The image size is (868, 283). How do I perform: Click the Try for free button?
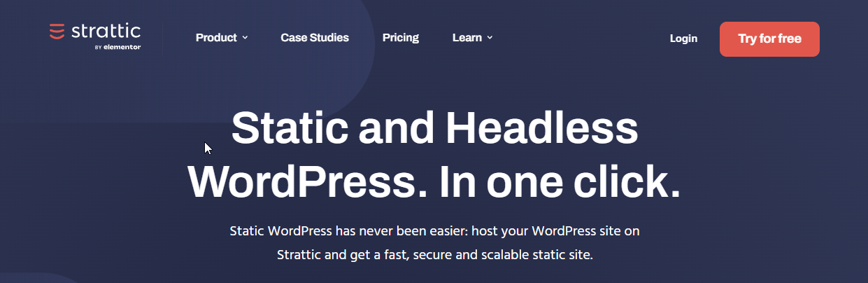(769, 39)
